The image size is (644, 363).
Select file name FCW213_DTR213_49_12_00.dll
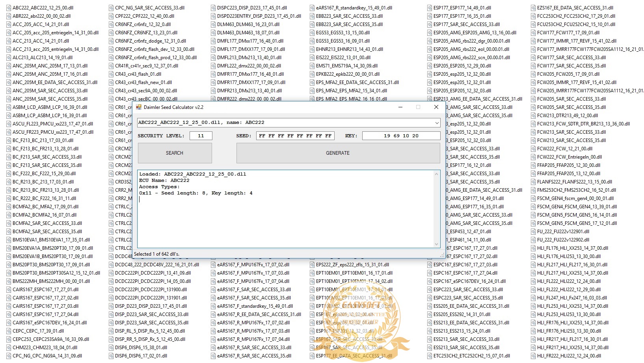click(x=568, y=115)
